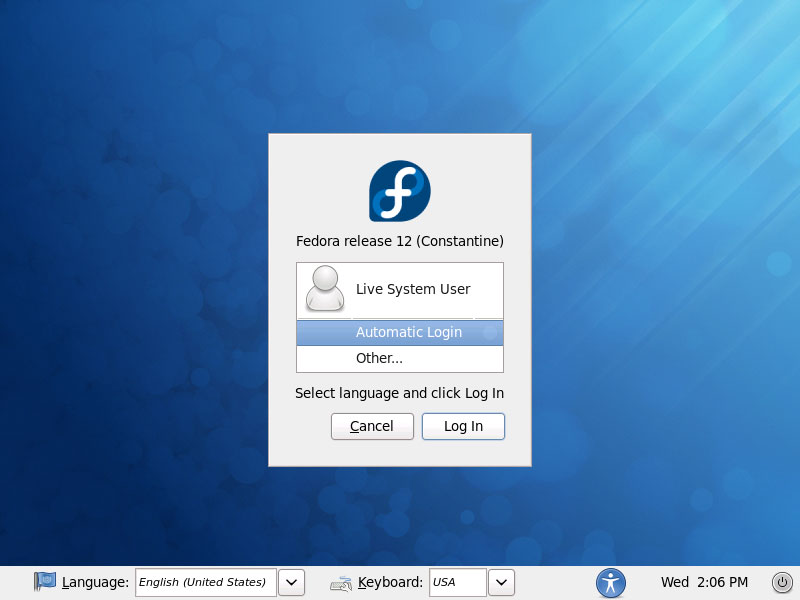The height and width of the screenshot is (600, 800).
Task: Choose the Other... user entry
Action: [400, 358]
